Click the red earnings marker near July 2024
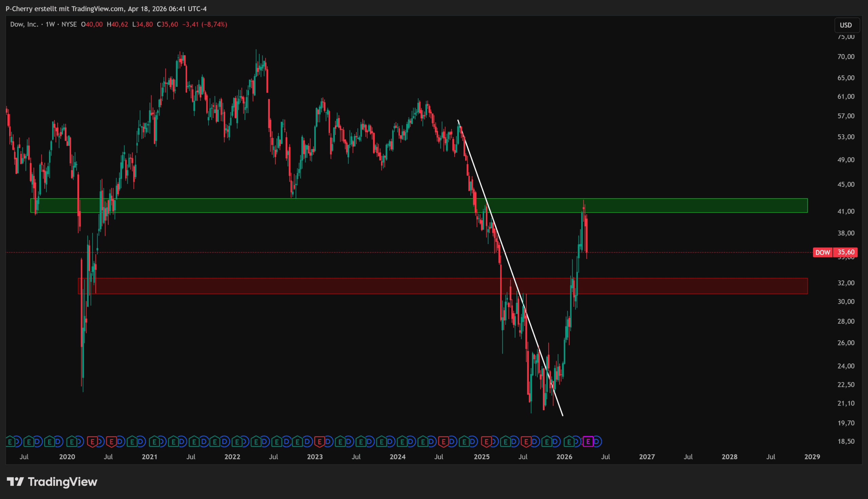This screenshot has height=499, width=868. pos(443,441)
